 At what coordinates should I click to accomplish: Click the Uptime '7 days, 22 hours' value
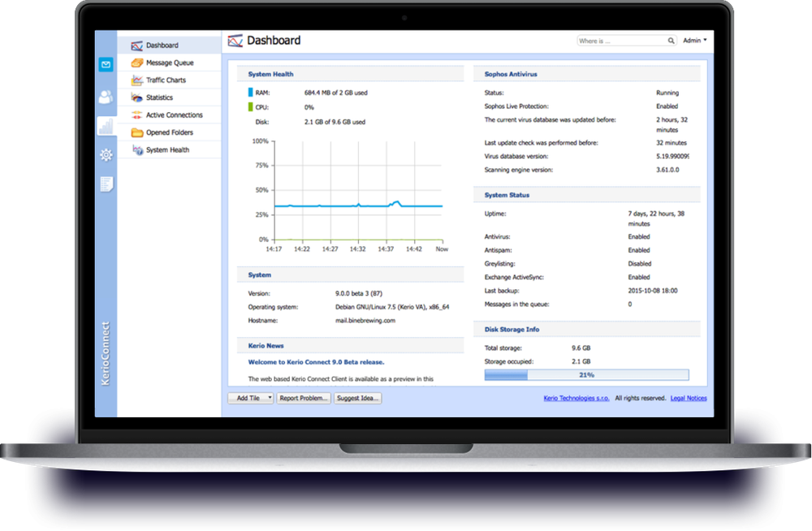[x=656, y=218]
